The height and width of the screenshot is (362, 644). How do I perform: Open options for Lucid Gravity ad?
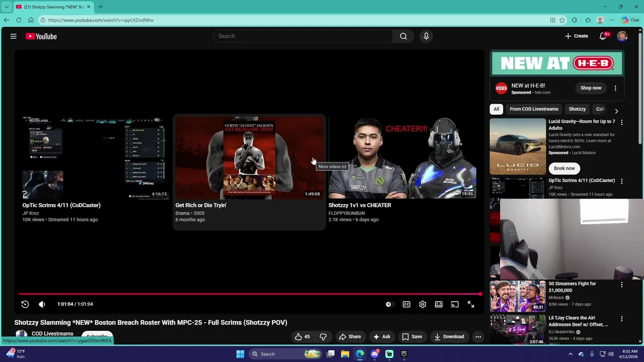(x=622, y=123)
